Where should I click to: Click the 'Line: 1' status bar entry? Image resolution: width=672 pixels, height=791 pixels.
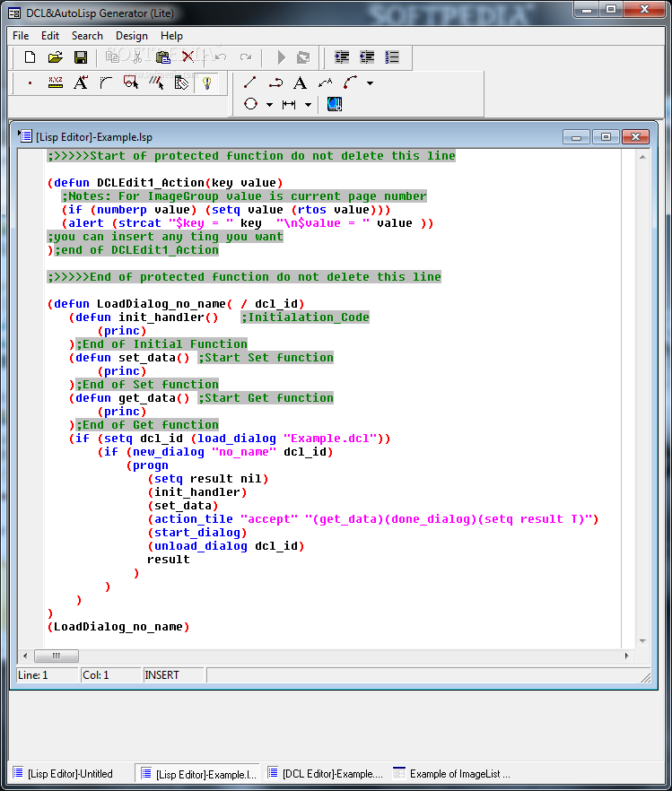tap(48, 675)
